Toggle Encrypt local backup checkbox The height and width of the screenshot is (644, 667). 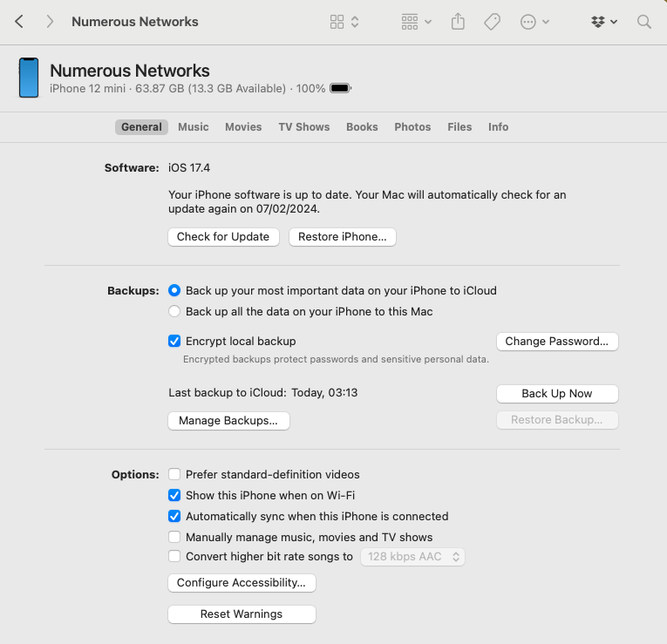click(174, 341)
